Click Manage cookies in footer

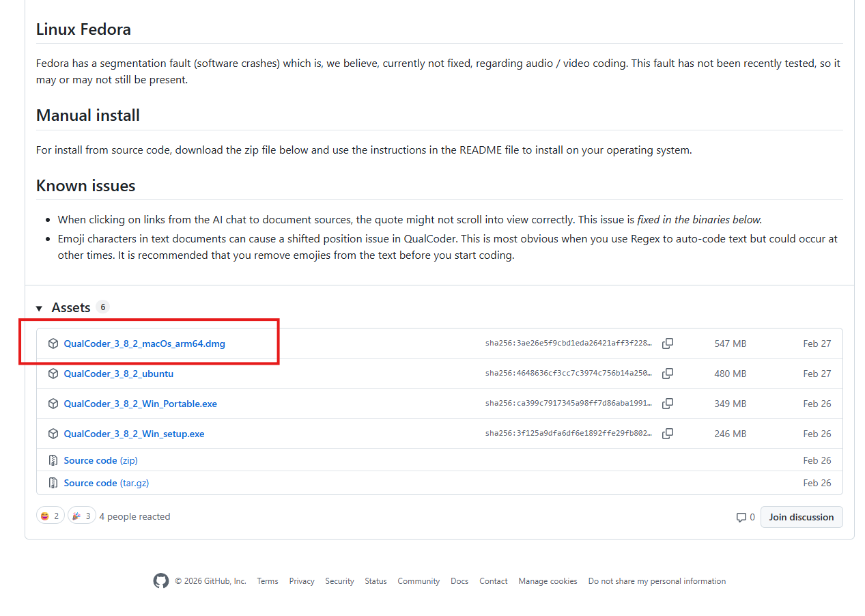click(548, 581)
